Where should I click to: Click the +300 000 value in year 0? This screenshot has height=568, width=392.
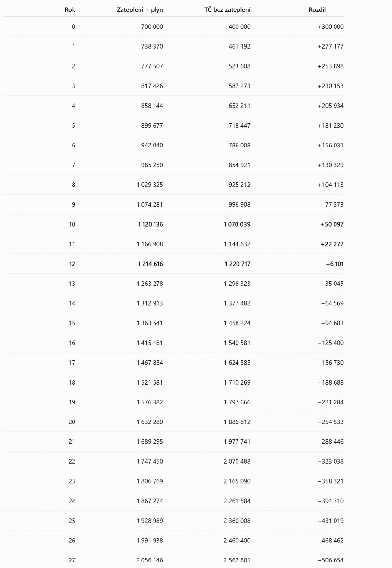click(x=331, y=27)
